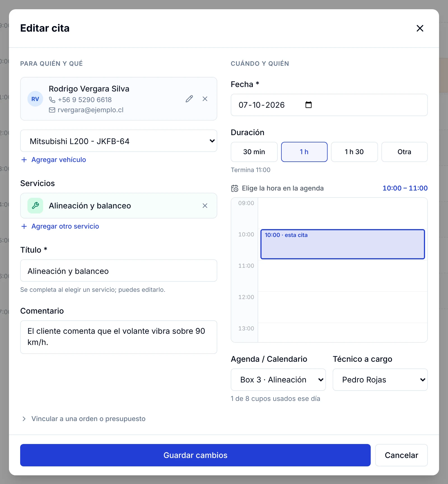
Task: Click the Fecha field showing 07-10-2026
Action: pos(329,105)
